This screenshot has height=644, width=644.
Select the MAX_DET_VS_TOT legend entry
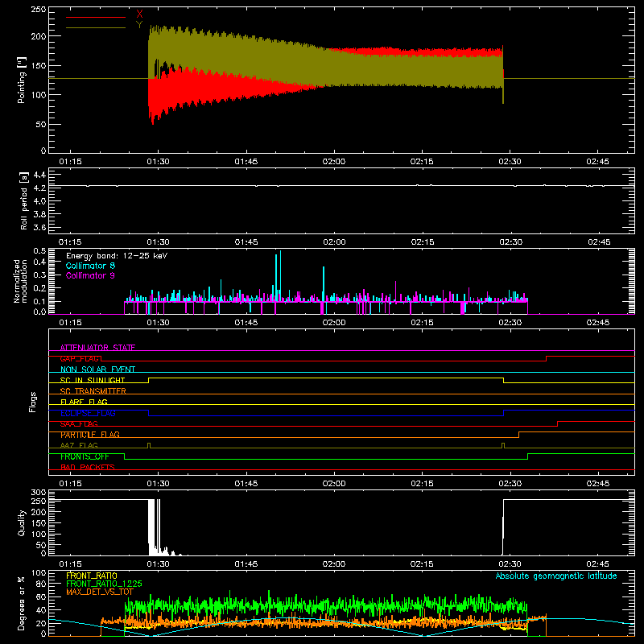(100, 592)
